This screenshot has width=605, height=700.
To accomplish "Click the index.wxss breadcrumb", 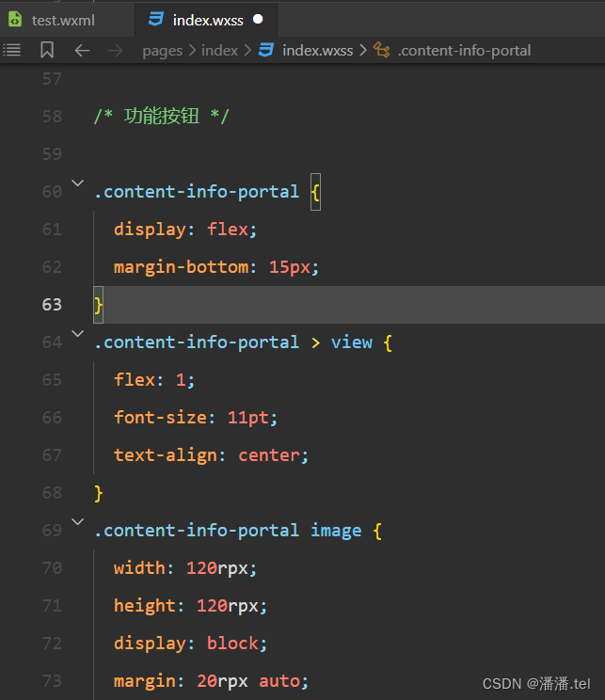I will [318, 51].
